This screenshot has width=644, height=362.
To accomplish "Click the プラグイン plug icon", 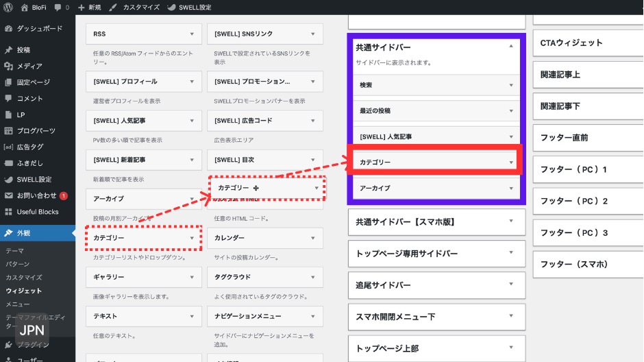I will click(8, 345).
